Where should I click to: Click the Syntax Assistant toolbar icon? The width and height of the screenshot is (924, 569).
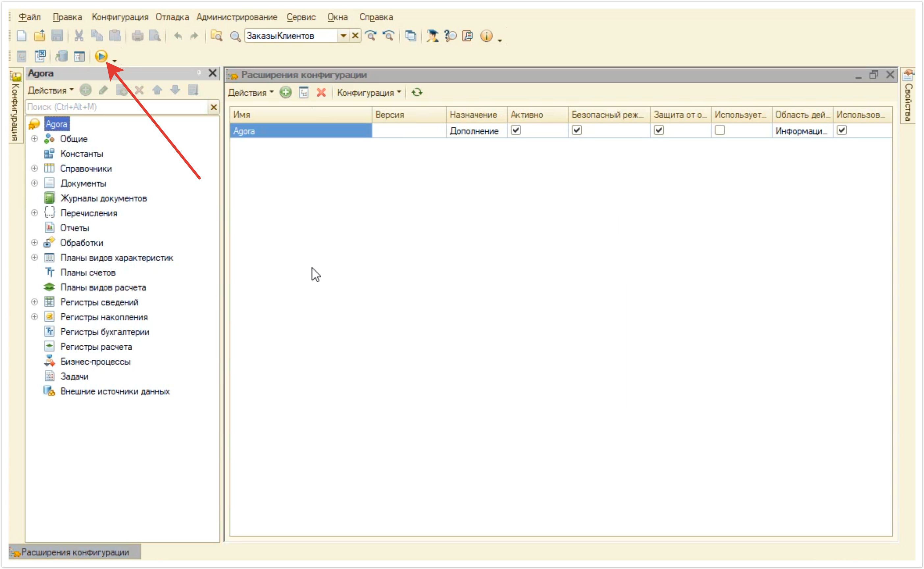click(432, 36)
